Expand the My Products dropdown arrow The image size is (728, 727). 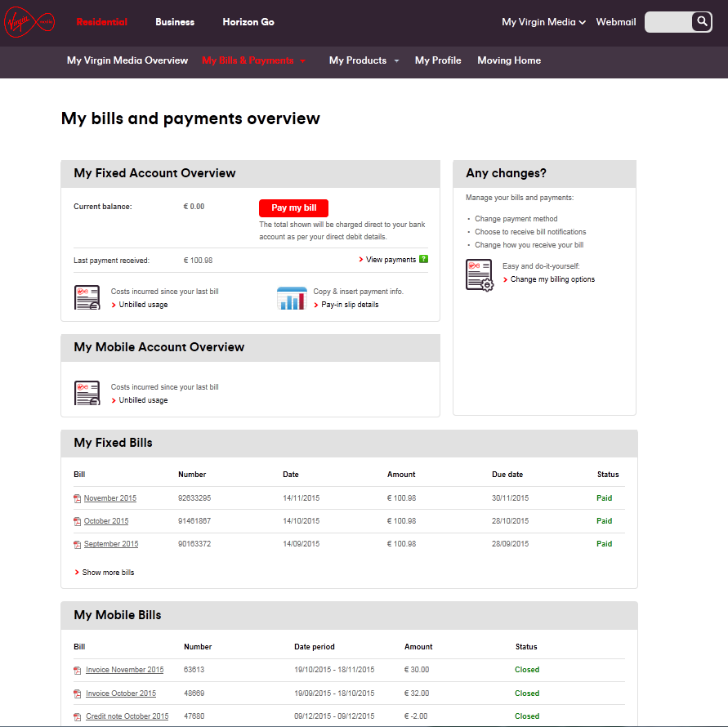(x=396, y=60)
